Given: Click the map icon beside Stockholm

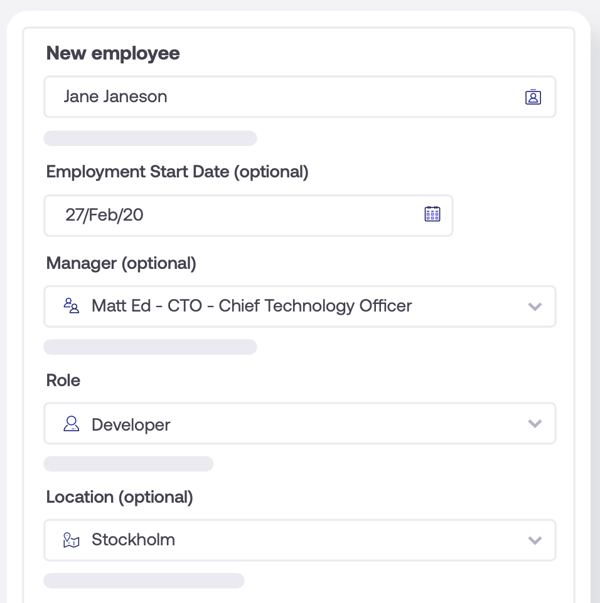Looking at the screenshot, I should tap(71, 540).
